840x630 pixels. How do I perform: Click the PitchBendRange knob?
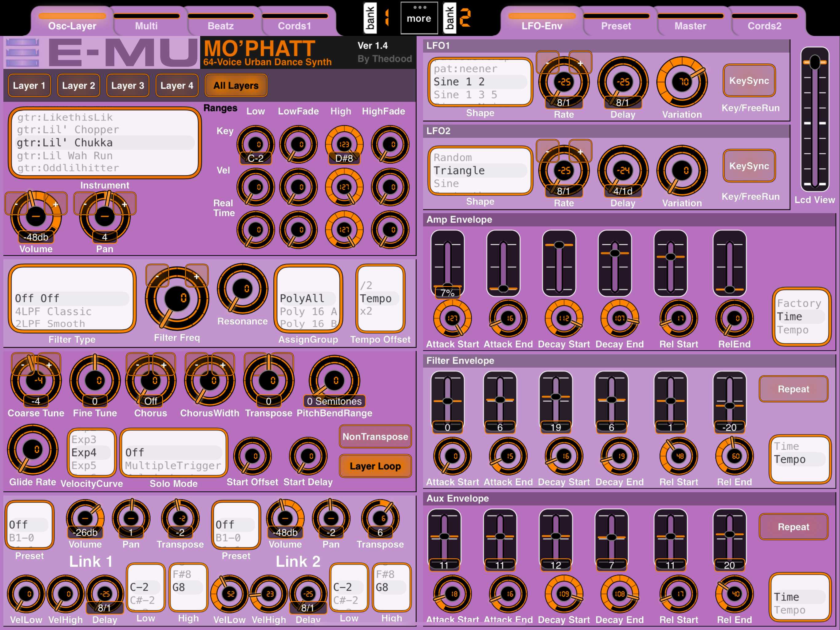point(335,380)
